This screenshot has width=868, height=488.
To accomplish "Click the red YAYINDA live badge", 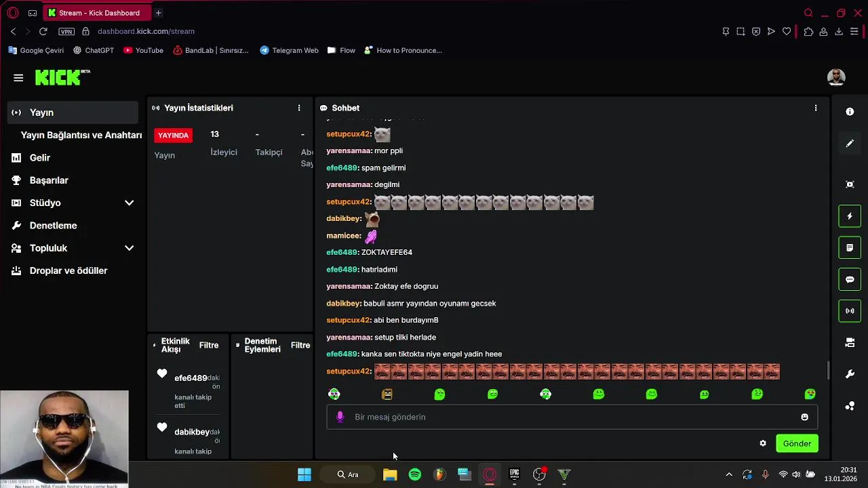I will click(173, 135).
